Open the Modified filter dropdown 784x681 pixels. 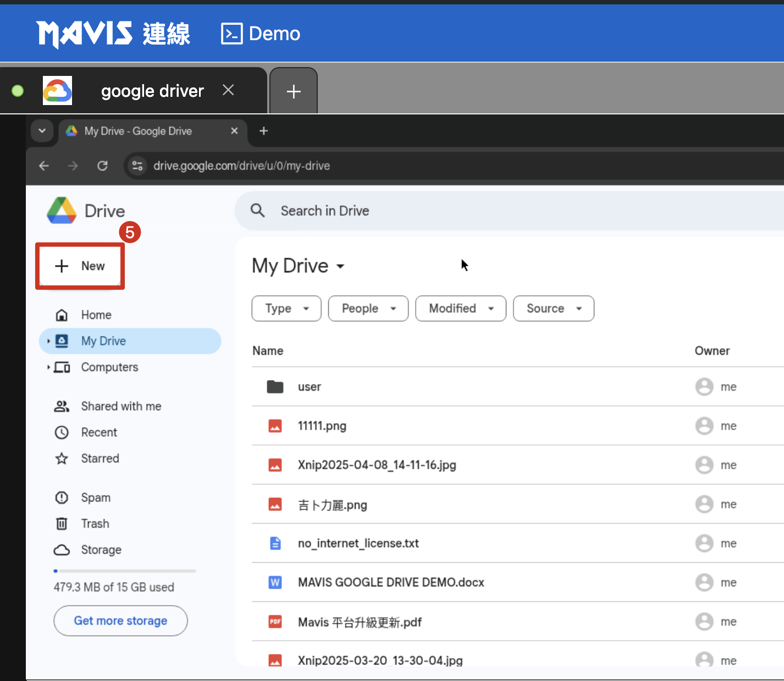[460, 309]
